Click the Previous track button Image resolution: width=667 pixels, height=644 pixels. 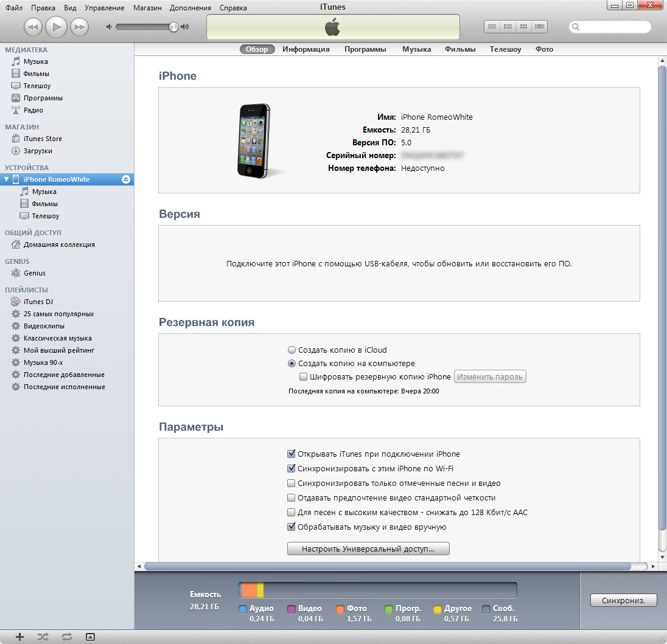coord(33,27)
